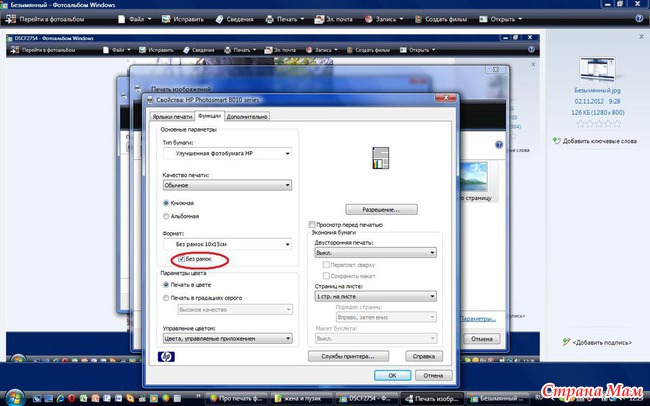
Task: Select Книжная orientation
Action: [x=166, y=203]
